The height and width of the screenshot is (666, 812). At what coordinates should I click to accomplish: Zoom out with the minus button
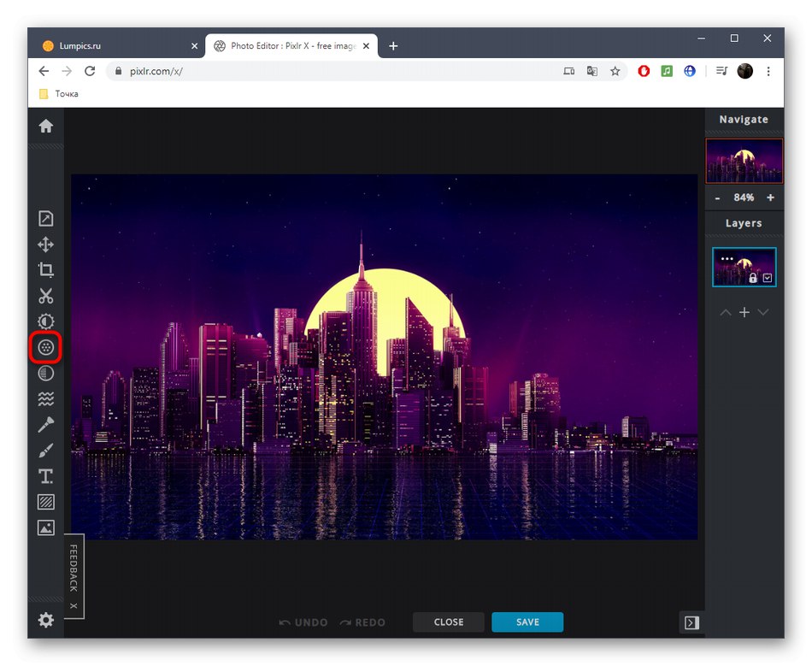[717, 197]
